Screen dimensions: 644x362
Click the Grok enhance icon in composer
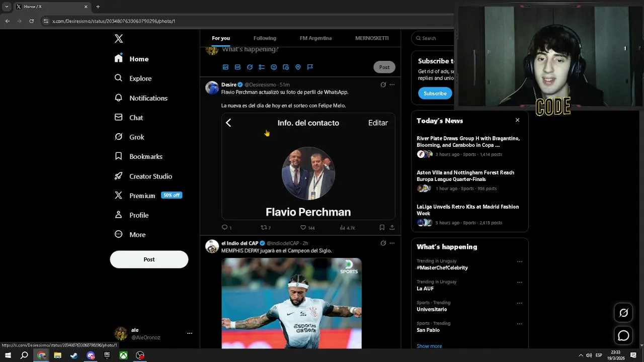tap(250, 67)
